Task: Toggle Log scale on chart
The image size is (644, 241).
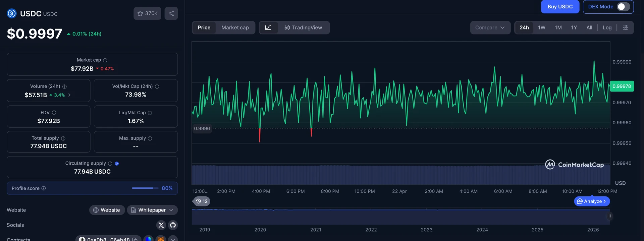Action: 607,27
